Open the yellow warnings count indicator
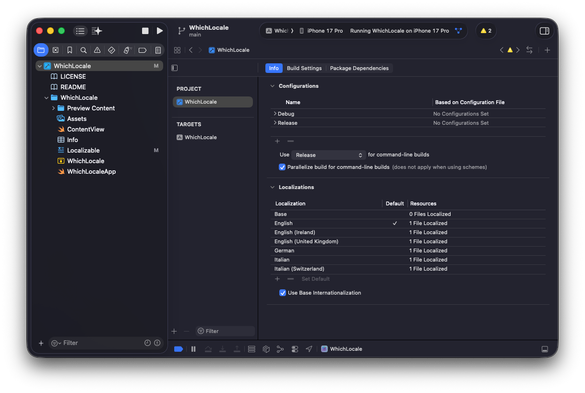 486,31
